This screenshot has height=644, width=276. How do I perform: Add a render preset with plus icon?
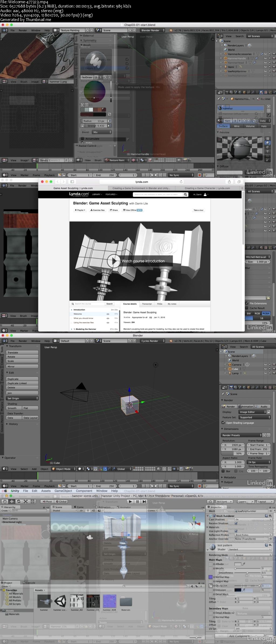pos(264,435)
